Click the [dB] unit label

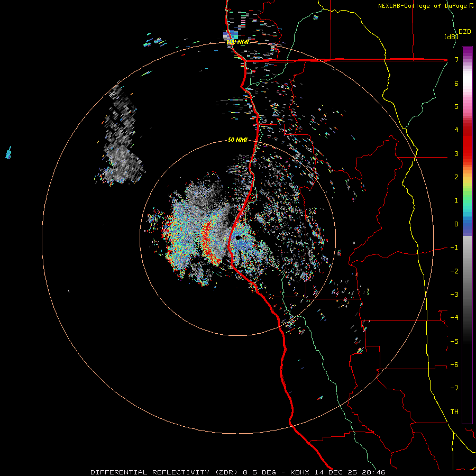pos(451,36)
